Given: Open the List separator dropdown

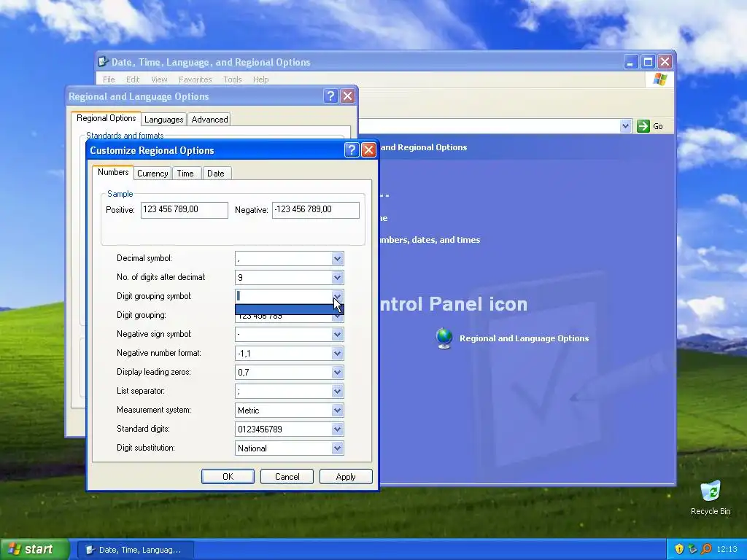Looking at the screenshot, I should pyautogui.click(x=337, y=392).
